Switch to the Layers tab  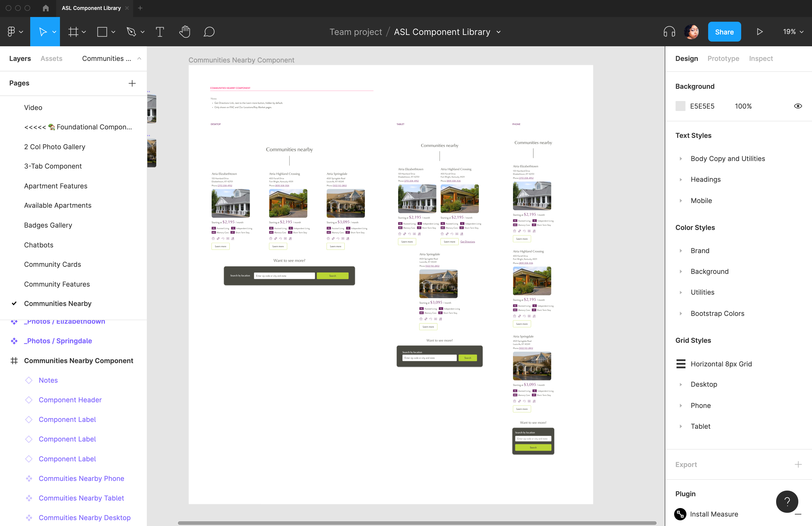click(x=20, y=59)
